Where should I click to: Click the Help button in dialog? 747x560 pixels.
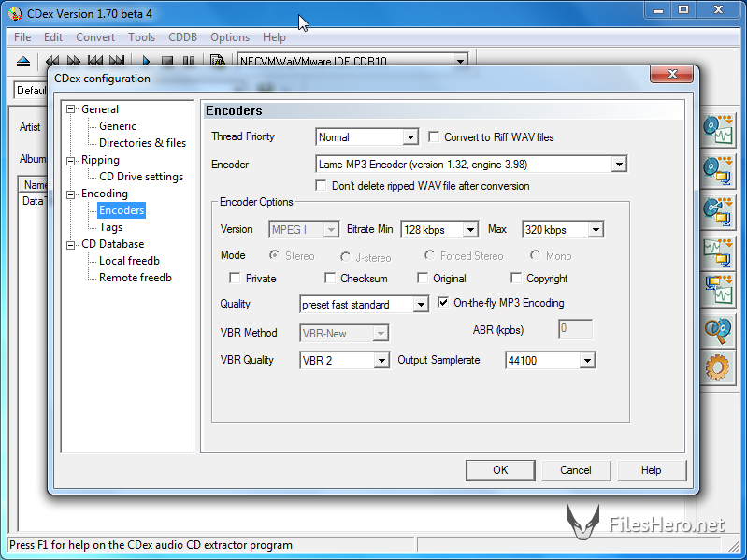(x=652, y=470)
